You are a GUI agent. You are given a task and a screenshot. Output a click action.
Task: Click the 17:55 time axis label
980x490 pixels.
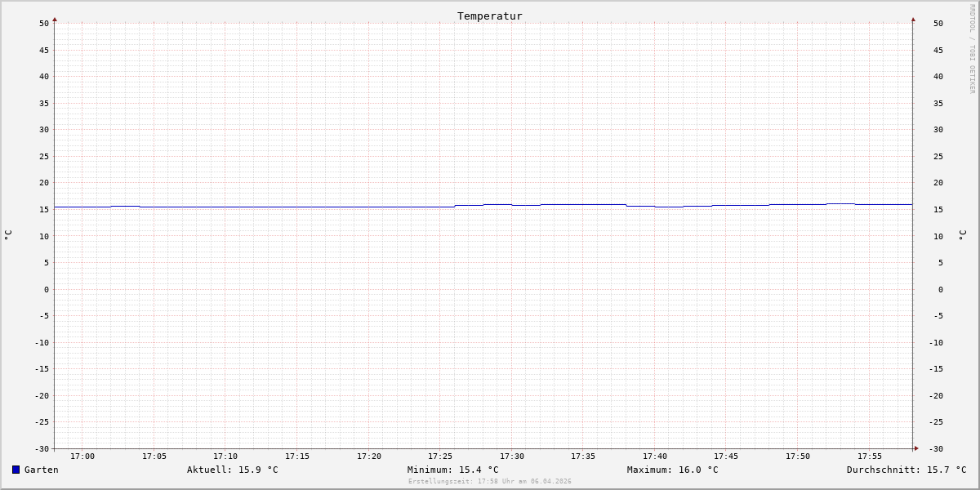(x=870, y=456)
